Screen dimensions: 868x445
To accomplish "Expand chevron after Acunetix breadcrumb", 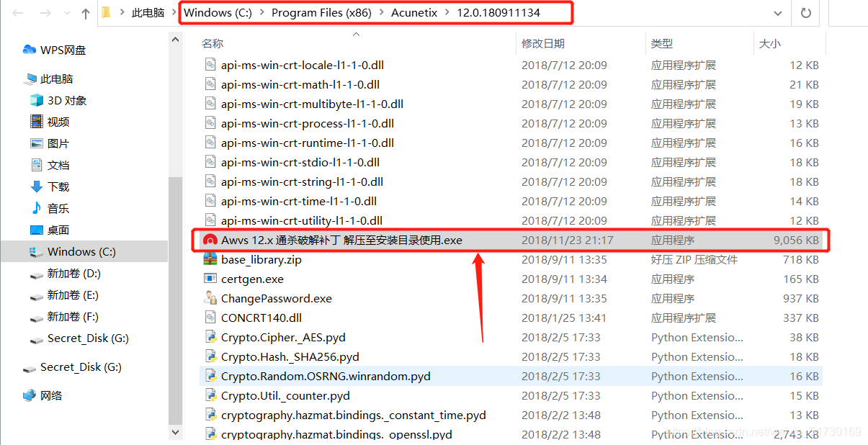I will click(447, 13).
